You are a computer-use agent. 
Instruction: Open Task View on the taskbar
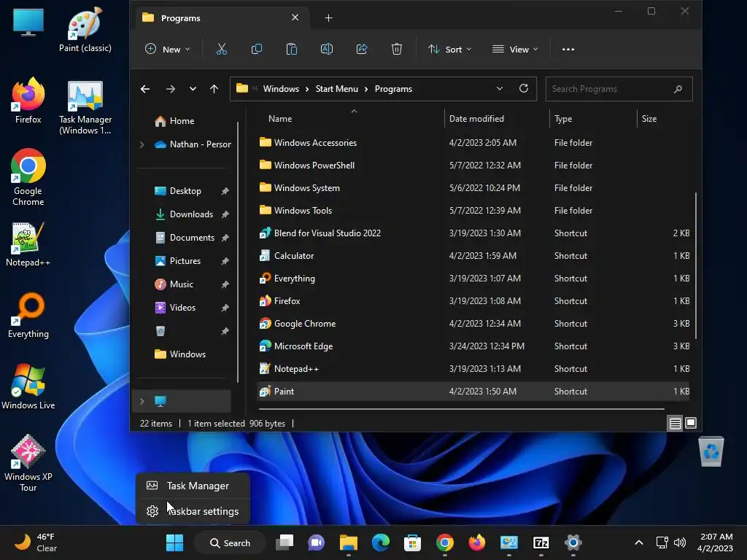[x=285, y=542]
